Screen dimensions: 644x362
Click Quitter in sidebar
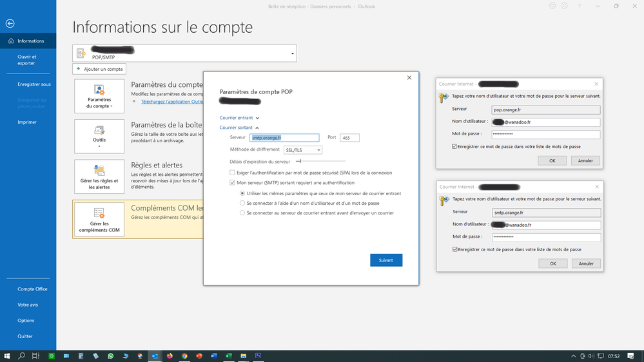tap(25, 336)
